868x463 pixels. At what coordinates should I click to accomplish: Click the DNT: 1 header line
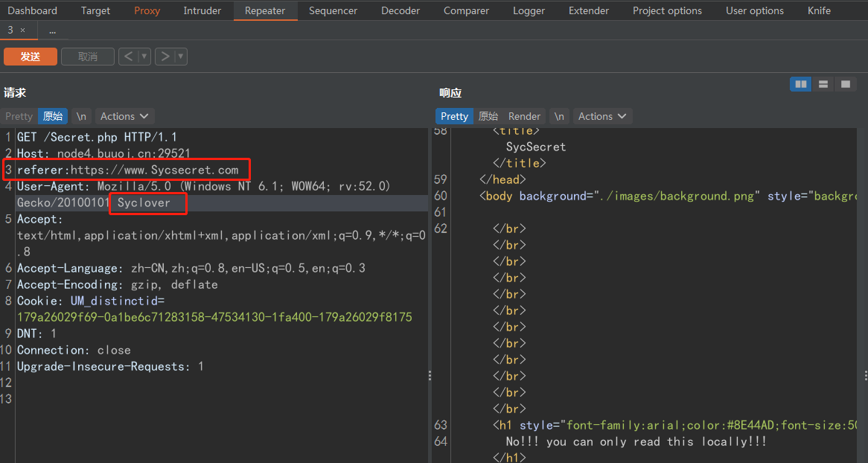(x=36, y=333)
